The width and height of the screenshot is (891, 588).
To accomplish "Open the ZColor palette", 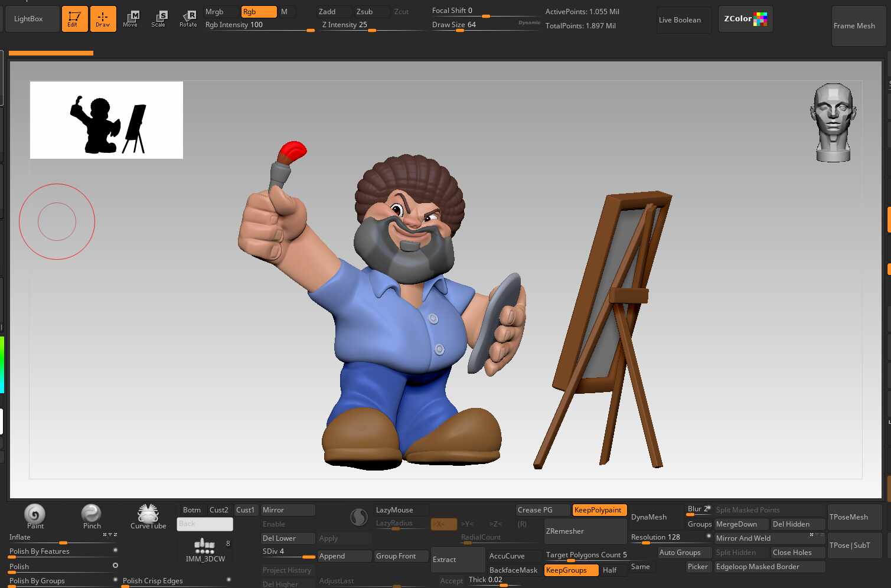I will coord(745,19).
